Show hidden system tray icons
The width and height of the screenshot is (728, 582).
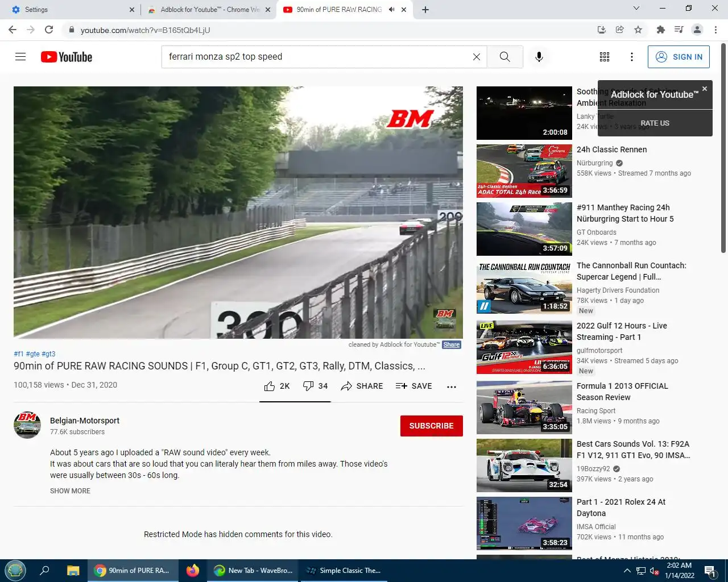(627, 571)
